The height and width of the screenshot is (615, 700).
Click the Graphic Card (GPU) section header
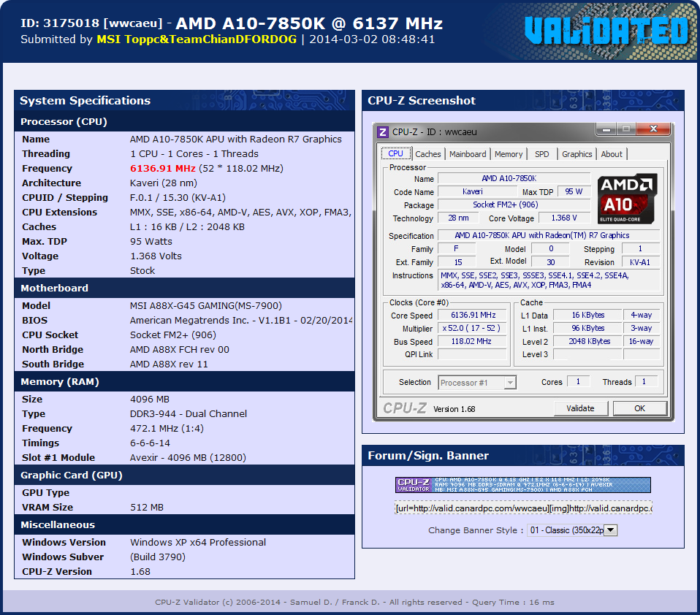[x=184, y=475]
